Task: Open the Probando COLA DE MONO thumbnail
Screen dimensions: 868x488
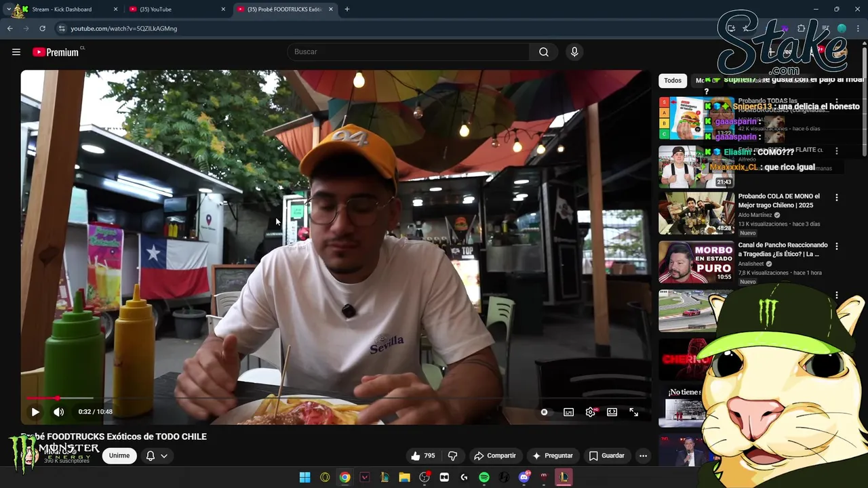Action: 696,213
